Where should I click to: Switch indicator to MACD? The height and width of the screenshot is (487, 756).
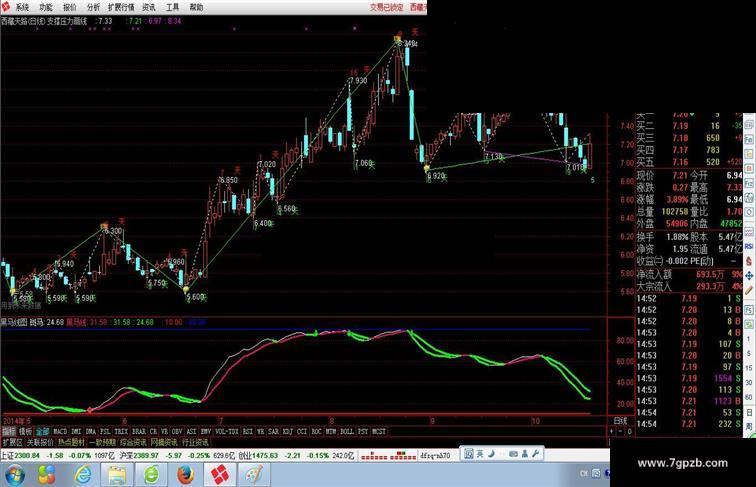(60, 432)
